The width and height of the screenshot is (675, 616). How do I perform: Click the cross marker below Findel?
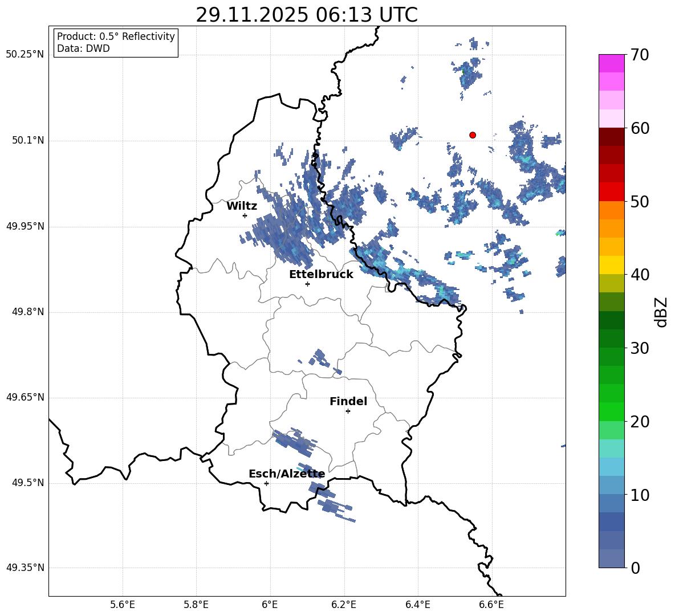coord(348,411)
